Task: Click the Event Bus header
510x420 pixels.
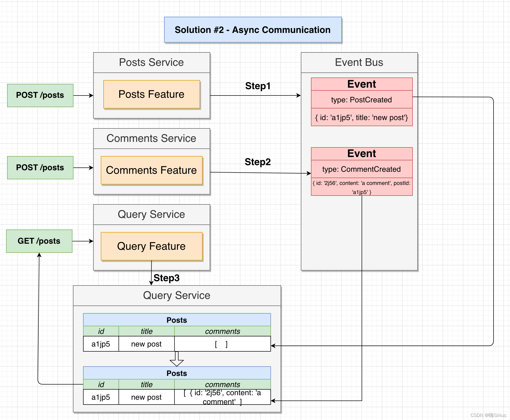Action: (x=359, y=62)
